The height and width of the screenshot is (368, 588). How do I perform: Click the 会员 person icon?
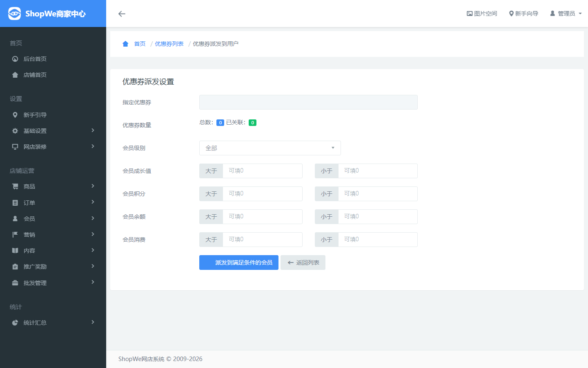(15, 219)
